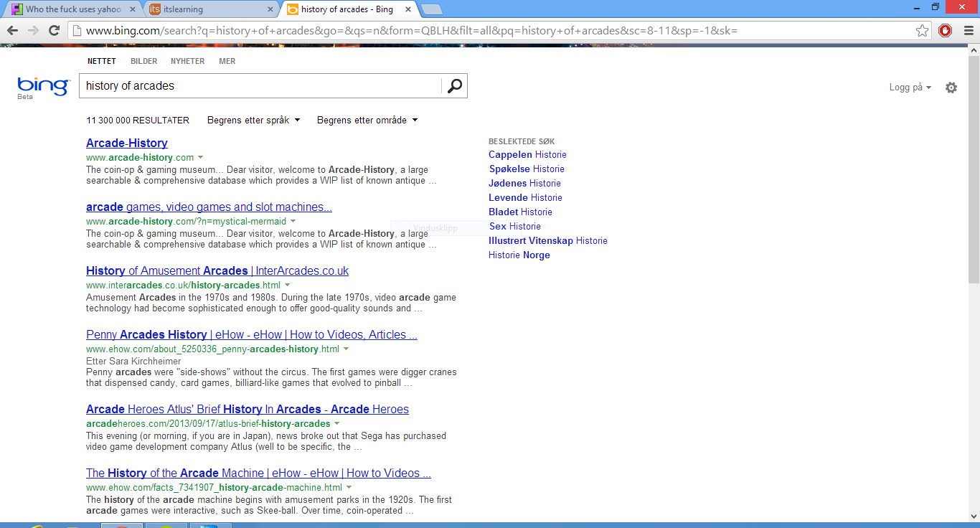Click the 'Illustrert Vitenskap Historie' related search
Viewport: 980px width, 528px height.
548,240
